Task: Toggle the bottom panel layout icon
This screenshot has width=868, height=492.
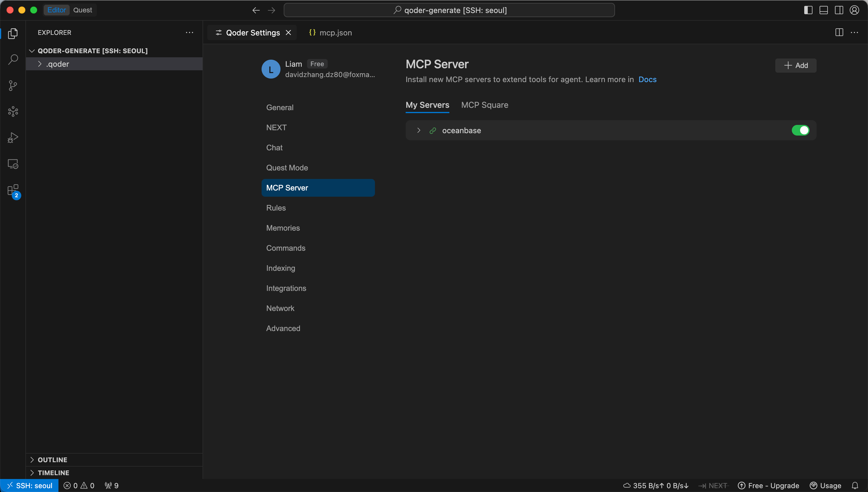Action: coord(824,10)
